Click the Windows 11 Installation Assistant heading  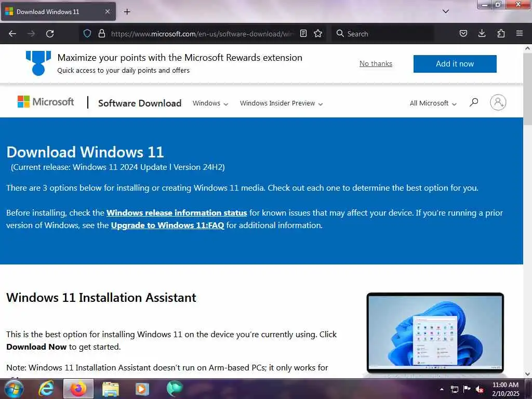(101, 298)
